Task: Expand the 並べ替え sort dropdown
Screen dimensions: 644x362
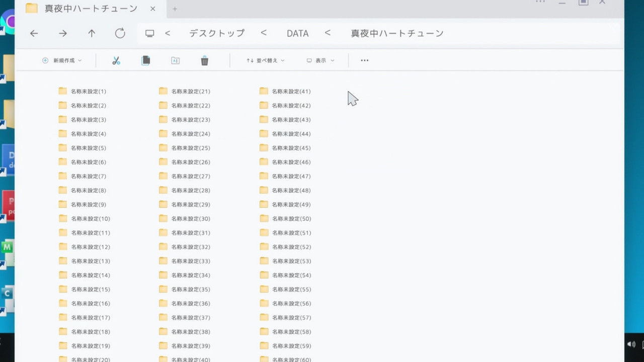Action: point(265,60)
